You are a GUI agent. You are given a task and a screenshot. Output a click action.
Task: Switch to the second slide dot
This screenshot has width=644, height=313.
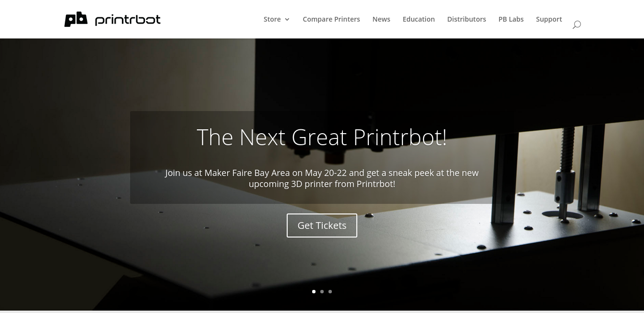click(x=322, y=291)
